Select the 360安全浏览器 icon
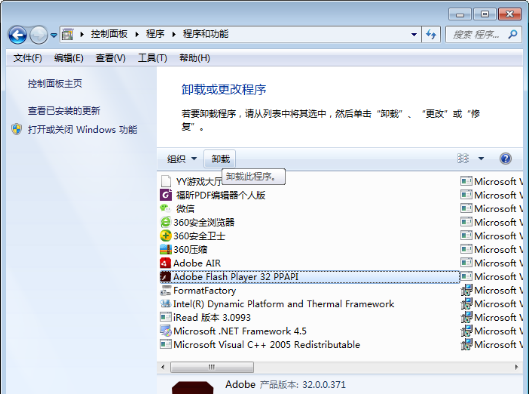Viewport: 530px width, 394px height. point(166,222)
